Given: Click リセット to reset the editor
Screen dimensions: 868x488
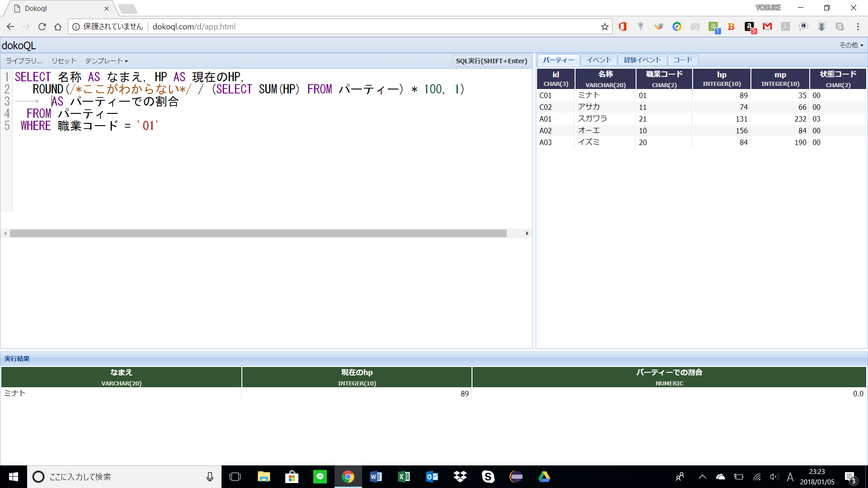Looking at the screenshot, I should pyautogui.click(x=63, y=61).
